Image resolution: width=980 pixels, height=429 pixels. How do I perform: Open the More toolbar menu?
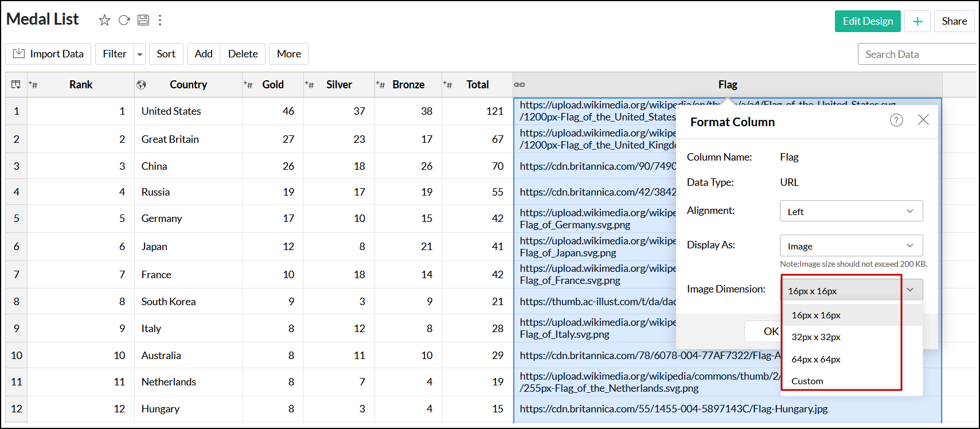[x=288, y=54]
